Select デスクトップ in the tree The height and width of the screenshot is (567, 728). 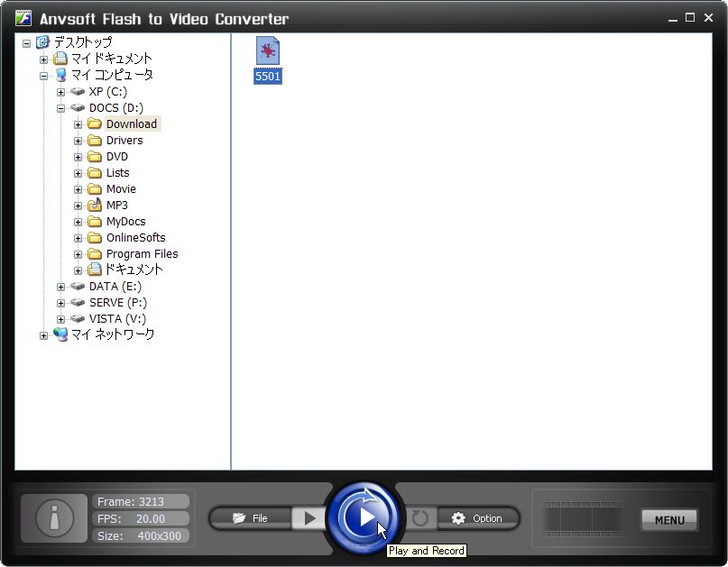83,42
